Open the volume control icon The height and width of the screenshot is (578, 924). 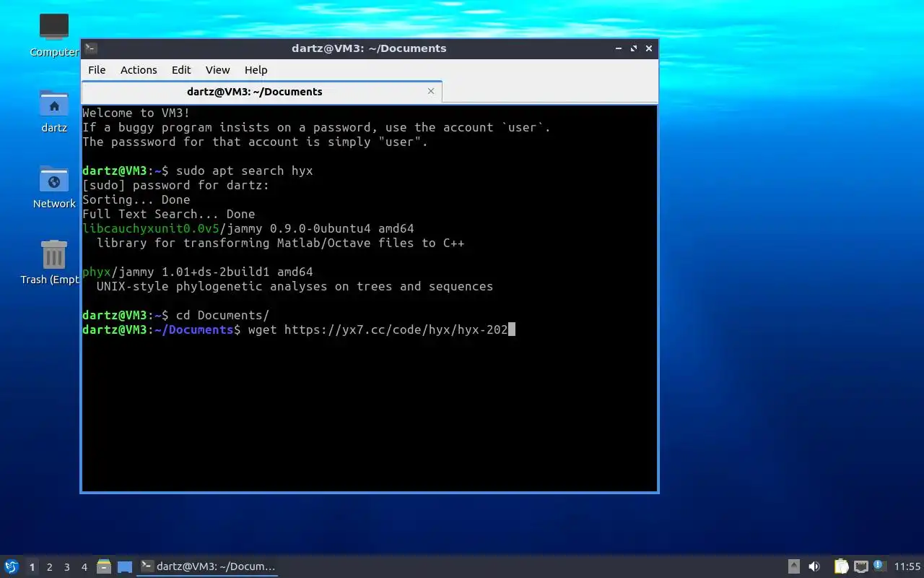pos(814,566)
